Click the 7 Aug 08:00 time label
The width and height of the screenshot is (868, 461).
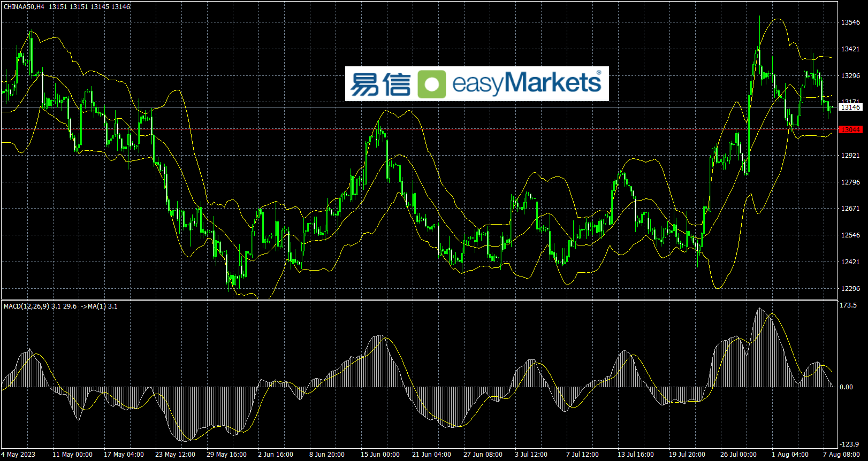[x=841, y=455]
